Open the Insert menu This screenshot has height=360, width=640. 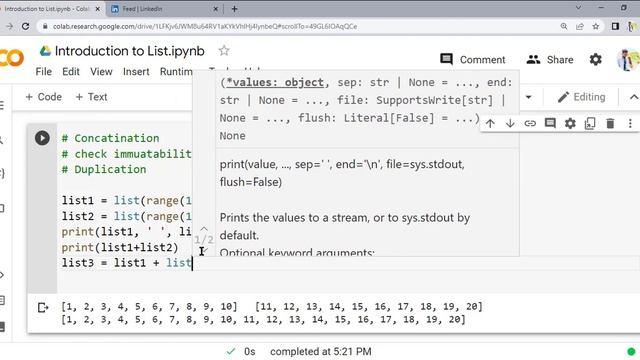point(136,71)
